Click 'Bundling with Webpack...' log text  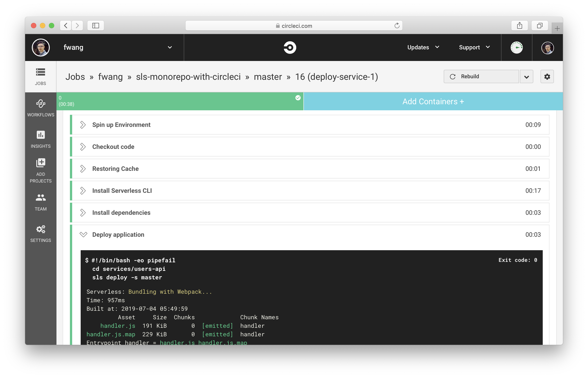coord(170,292)
